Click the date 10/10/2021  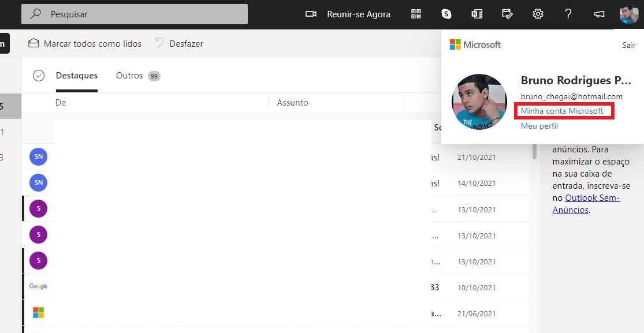(x=477, y=288)
